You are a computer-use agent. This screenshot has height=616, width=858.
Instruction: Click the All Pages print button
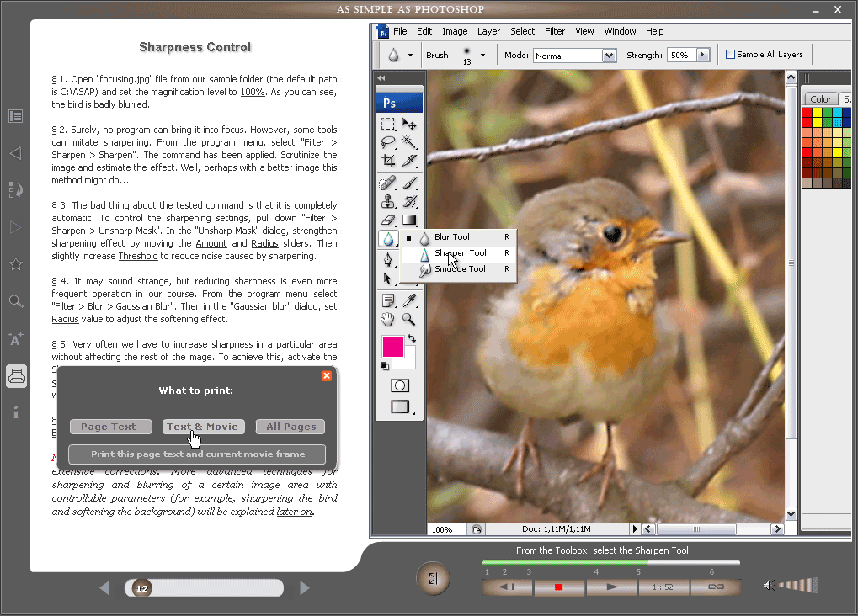pos(290,427)
